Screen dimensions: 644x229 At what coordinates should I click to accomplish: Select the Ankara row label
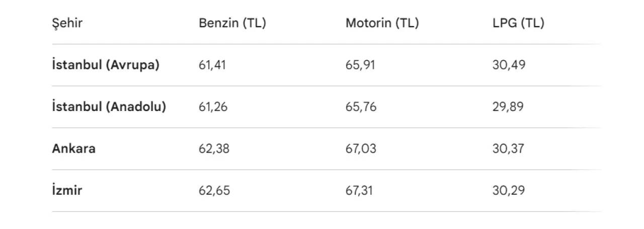(73, 149)
